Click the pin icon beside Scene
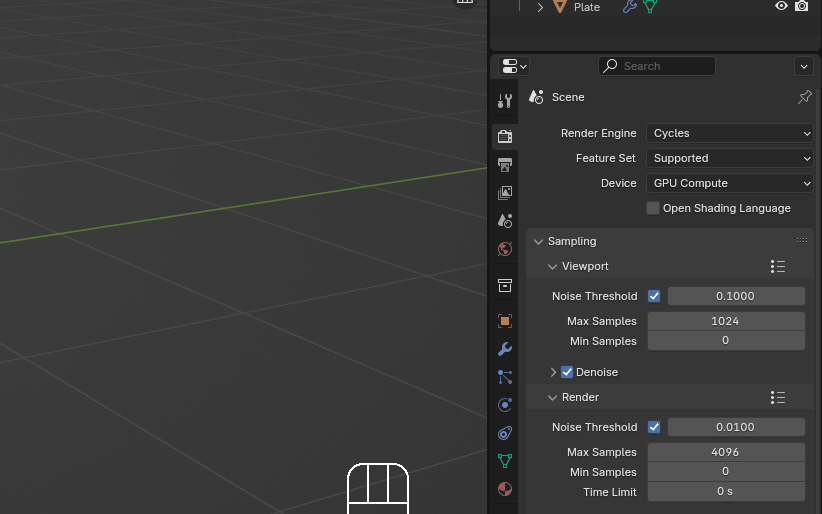Viewport: 822px width, 514px height. [804, 97]
